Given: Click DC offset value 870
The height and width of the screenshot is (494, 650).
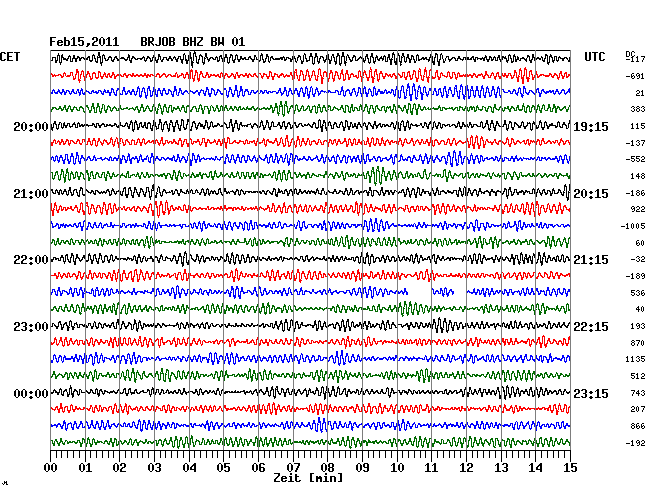Looking at the screenshot, I should pos(638,343).
